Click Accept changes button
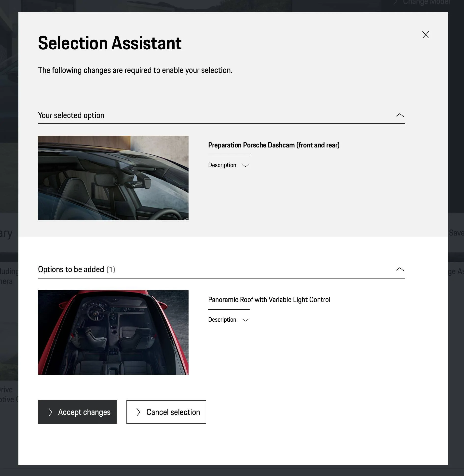The width and height of the screenshot is (464, 476). (x=77, y=412)
